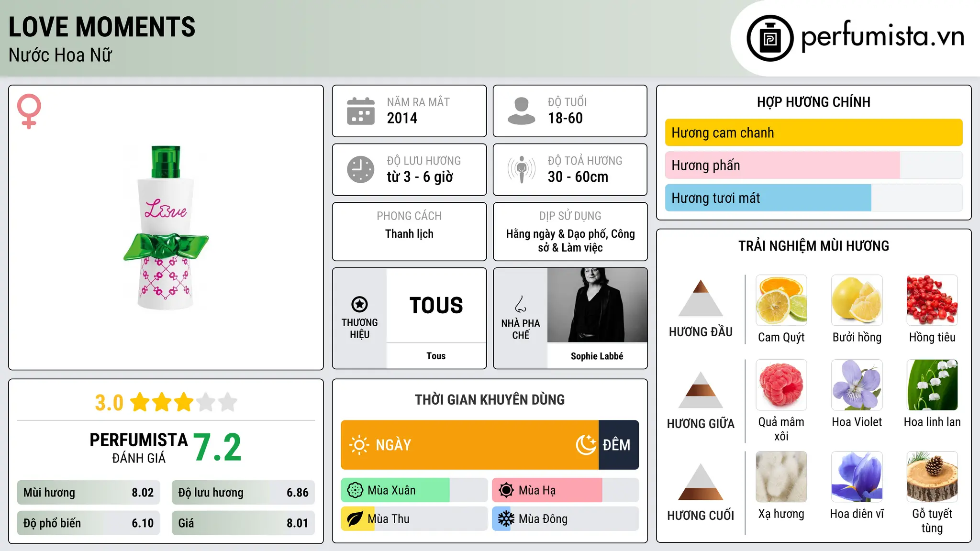Click the từ 3 - 6 giờ longevity value
Image resolution: width=980 pixels, height=551 pixels.
(420, 177)
